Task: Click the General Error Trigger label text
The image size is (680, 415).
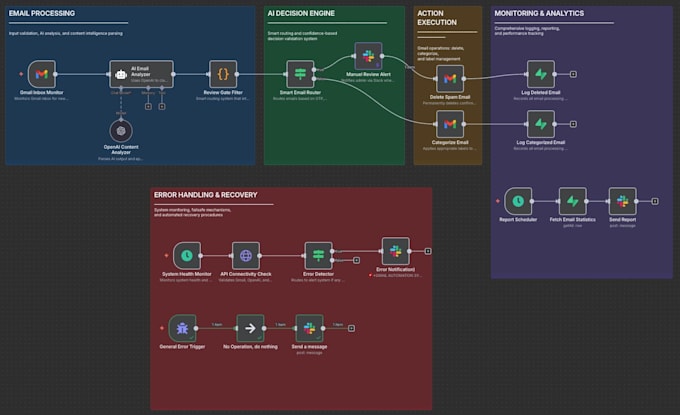Action: [182, 346]
